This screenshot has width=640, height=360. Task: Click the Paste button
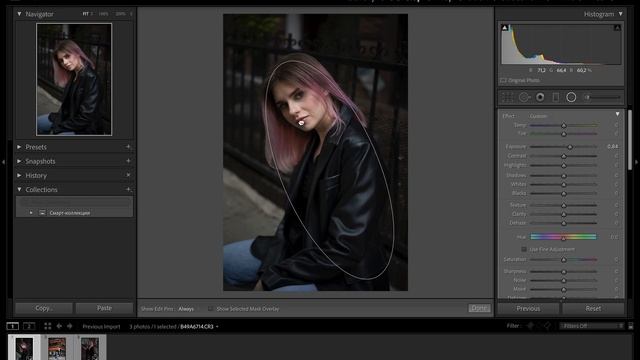click(104, 308)
